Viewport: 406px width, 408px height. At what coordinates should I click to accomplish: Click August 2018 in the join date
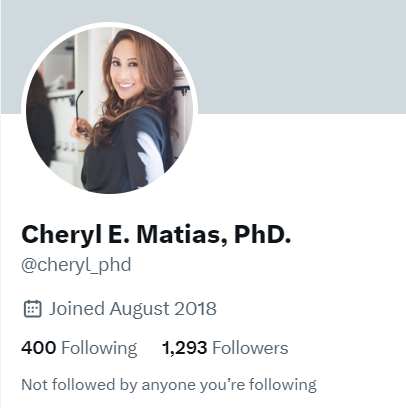[163, 309]
